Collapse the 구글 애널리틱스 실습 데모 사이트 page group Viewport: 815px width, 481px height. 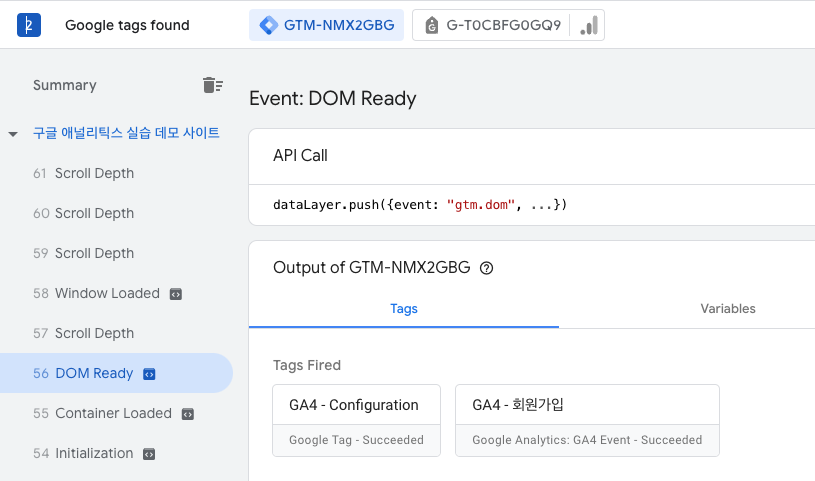coord(13,134)
